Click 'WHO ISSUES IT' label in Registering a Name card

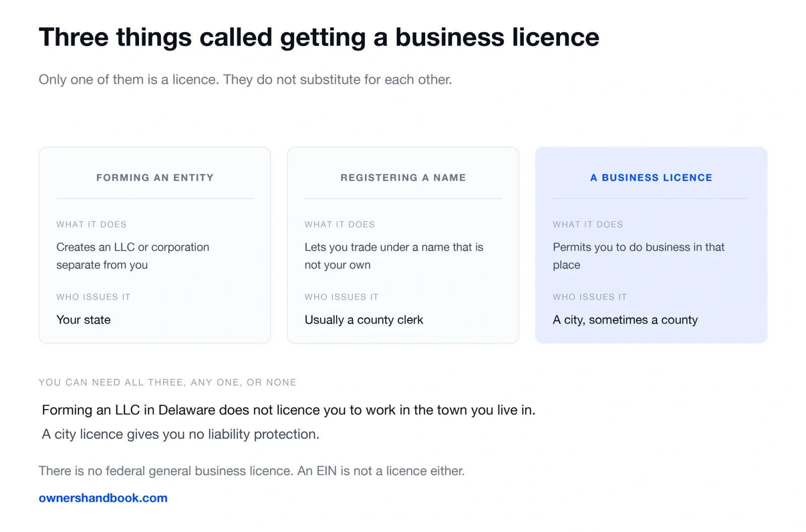342,297
